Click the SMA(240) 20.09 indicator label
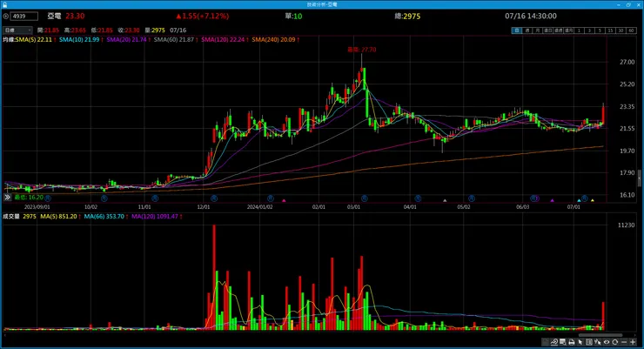This screenshot has width=644, height=349. [273, 40]
